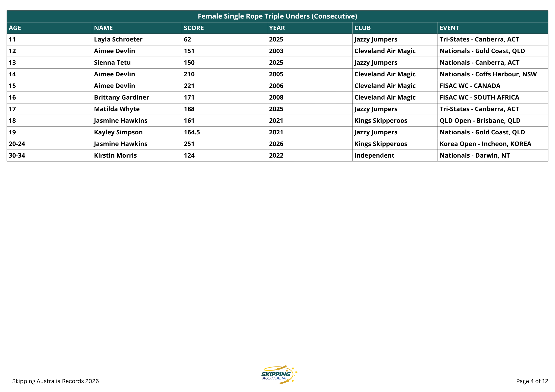Select 'Korea Open - Incheon, KOREA' event
Image resolution: width=555 pixels, height=392 pixels.
(x=485, y=144)
